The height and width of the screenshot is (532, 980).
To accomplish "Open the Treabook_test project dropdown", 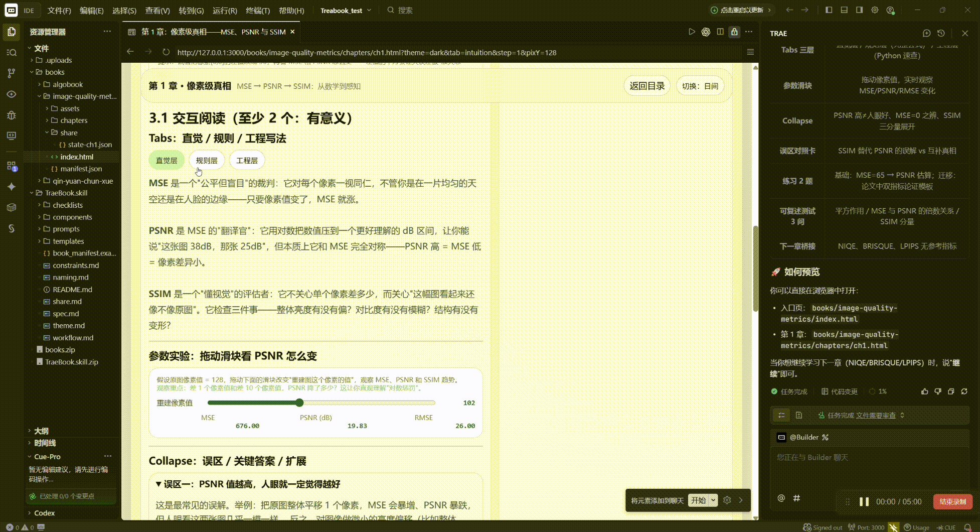I will click(x=346, y=10).
